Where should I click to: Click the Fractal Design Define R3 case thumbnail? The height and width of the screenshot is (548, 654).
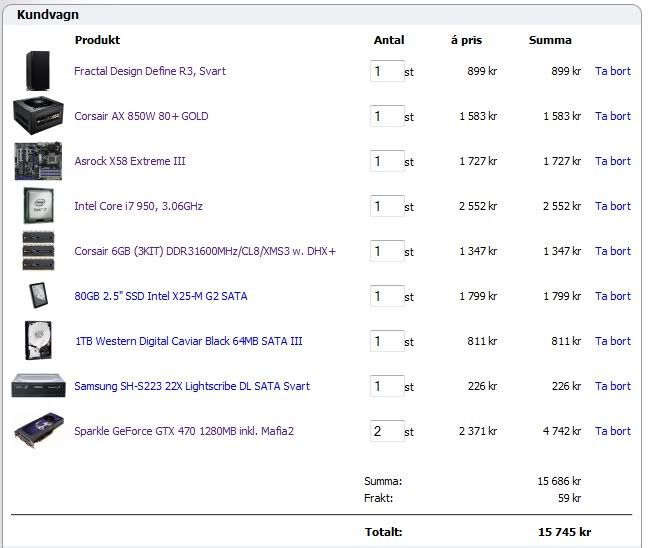[37, 71]
